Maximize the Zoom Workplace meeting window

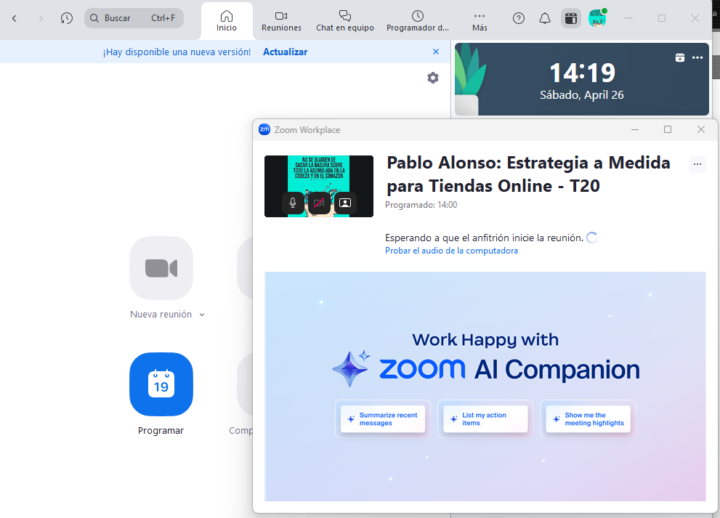[x=668, y=130]
